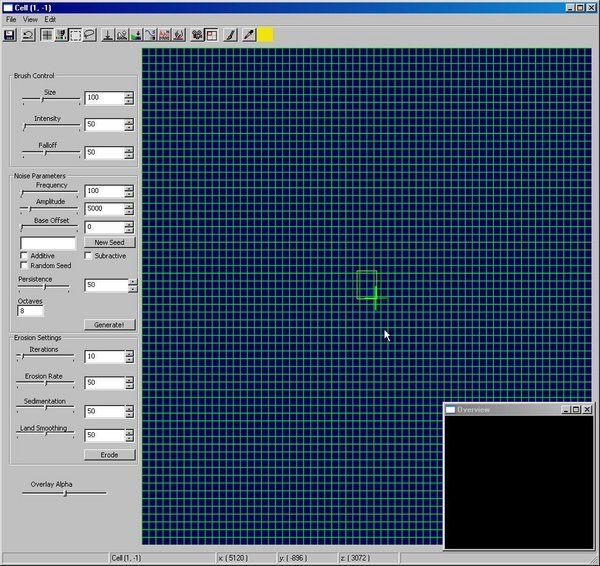Click the Falloff spinner arrows
600x566 pixels.
(129, 152)
